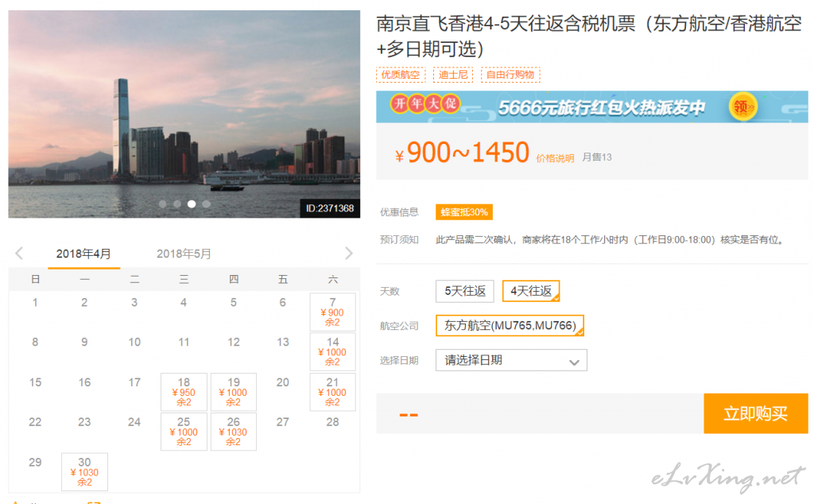Click the Hong Kong skyline product photo

pyautogui.click(x=184, y=114)
